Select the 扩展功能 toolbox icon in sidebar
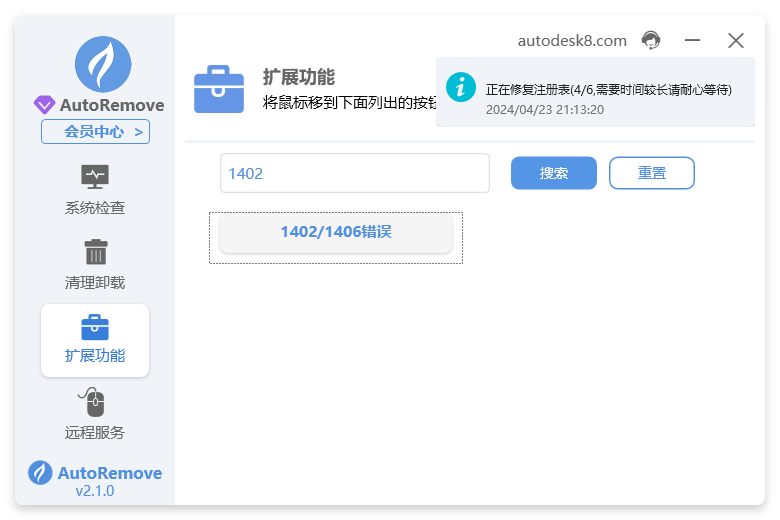Image resolution: width=780 pixels, height=520 pixels. point(95,327)
